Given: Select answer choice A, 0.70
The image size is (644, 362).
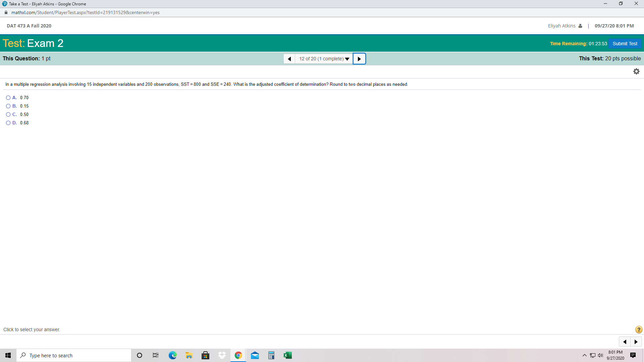Looking at the screenshot, I should (x=8, y=97).
